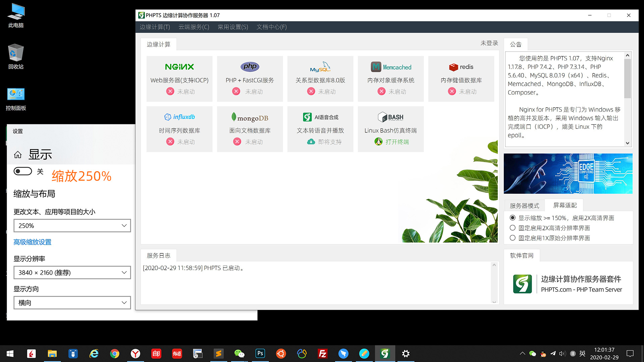Image resolution: width=644 pixels, height=362 pixels.
Task: Open 控制面板 desktop icon
Action: (16, 99)
